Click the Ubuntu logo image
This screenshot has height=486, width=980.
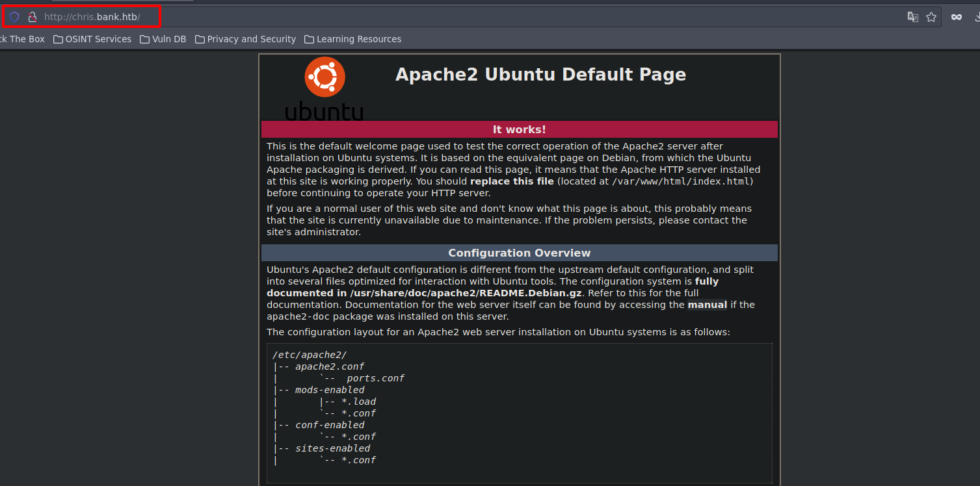(324, 88)
